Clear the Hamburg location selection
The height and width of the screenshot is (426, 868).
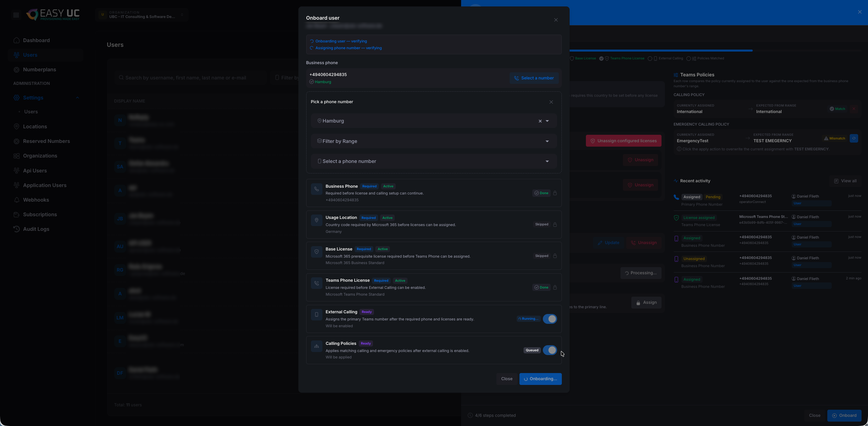coord(540,121)
